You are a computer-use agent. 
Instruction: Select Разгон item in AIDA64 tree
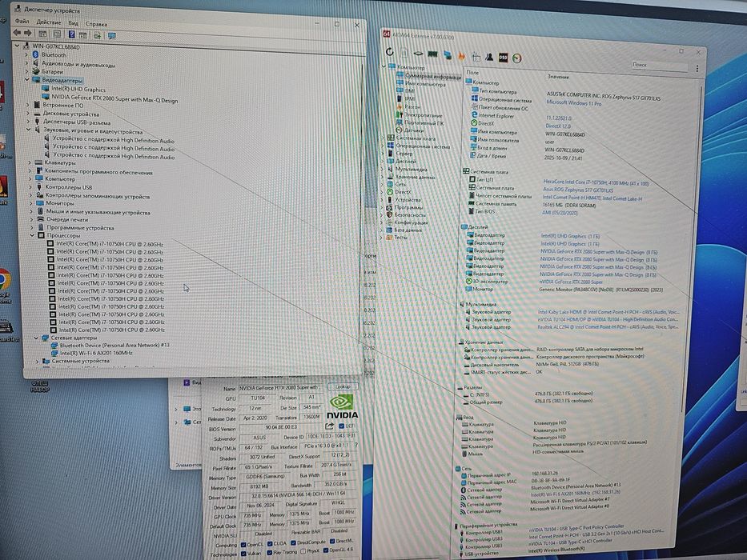412,107
